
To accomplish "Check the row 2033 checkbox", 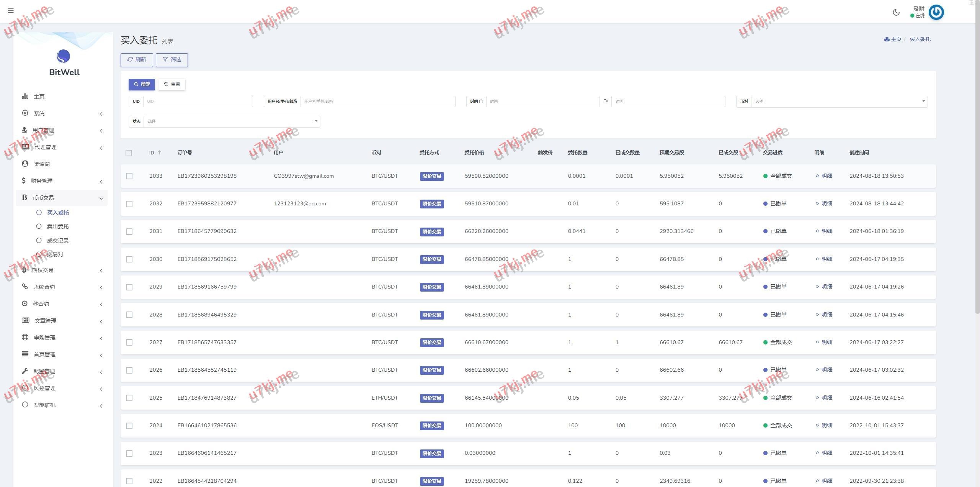I will (129, 176).
